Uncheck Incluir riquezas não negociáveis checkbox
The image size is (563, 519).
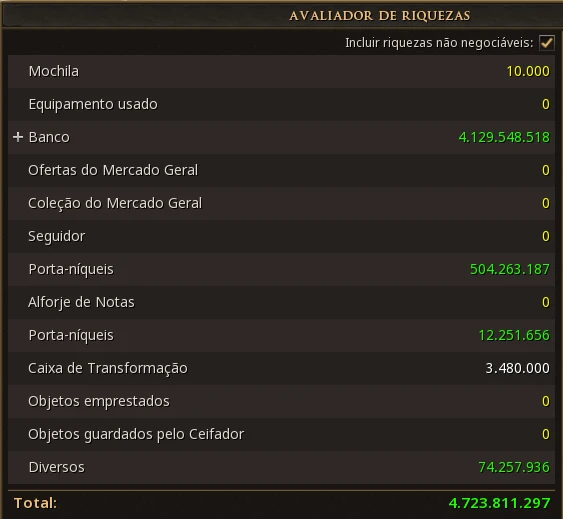click(x=546, y=43)
